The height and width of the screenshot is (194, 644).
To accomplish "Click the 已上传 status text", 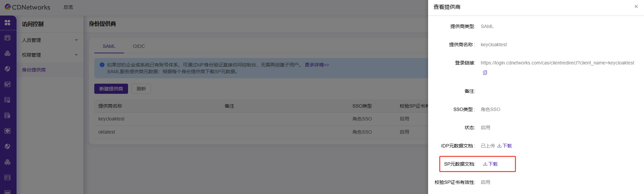I will click(488, 146).
